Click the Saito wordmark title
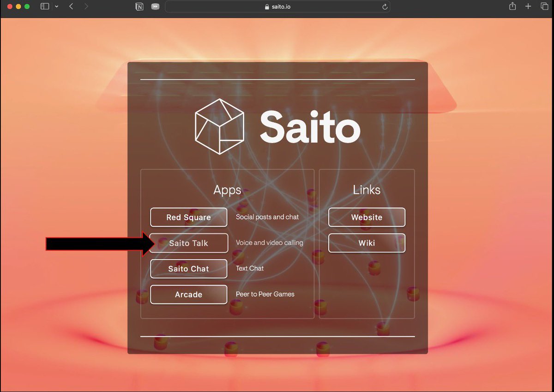 [310, 127]
